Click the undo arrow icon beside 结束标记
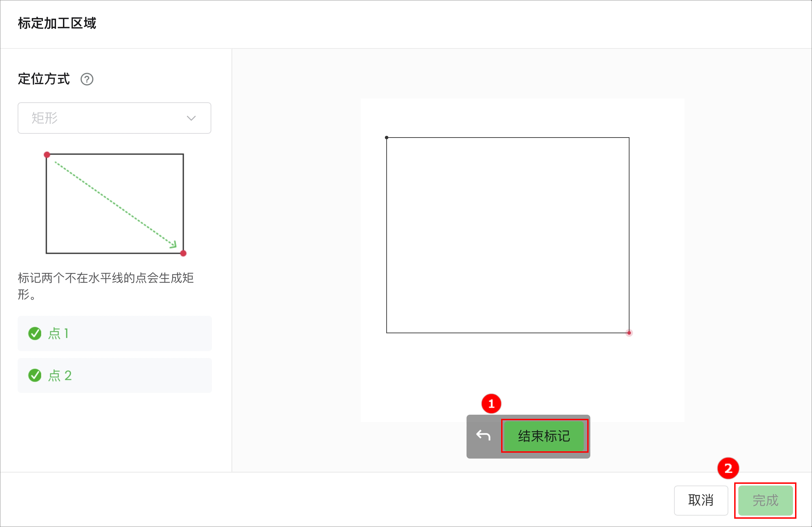This screenshot has width=812, height=527. coord(483,435)
